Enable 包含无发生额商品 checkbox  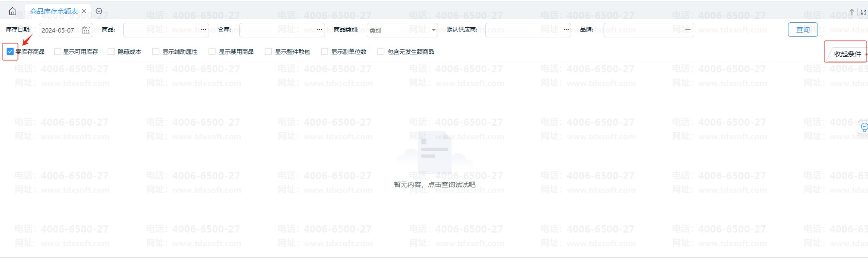pos(381,51)
